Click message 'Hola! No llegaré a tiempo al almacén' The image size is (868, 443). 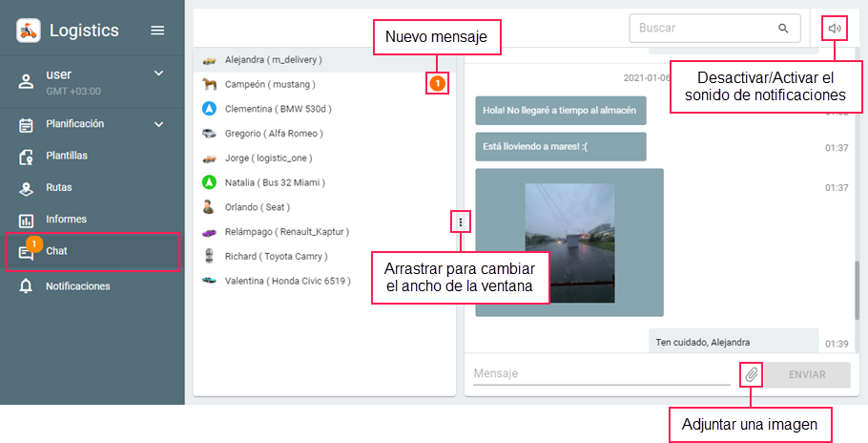pyautogui.click(x=560, y=110)
